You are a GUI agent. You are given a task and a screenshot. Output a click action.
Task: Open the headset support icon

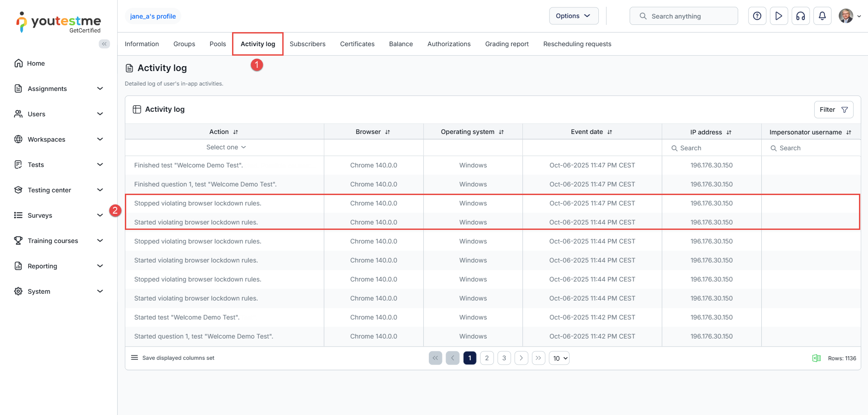(x=800, y=16)
